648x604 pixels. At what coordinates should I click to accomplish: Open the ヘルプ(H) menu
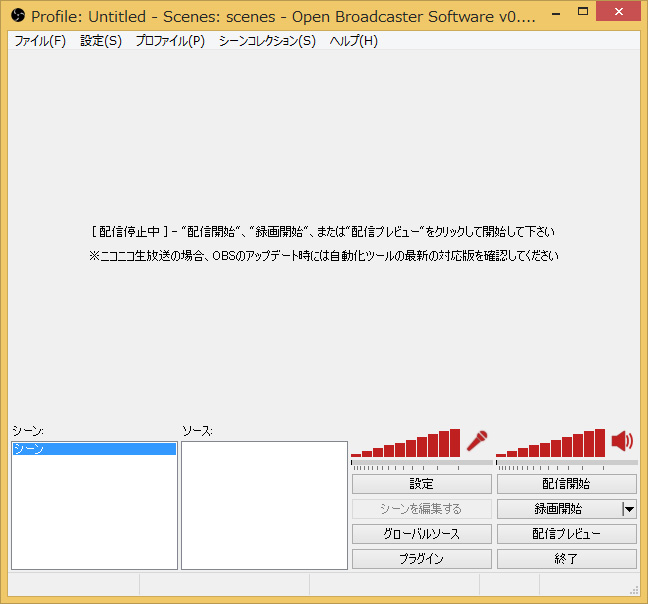(354, 41)
